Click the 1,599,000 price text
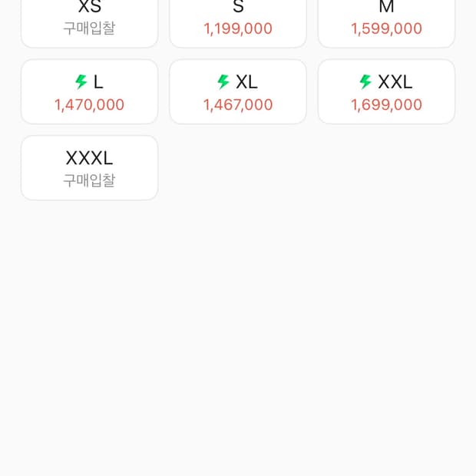Image resolution: width=476 pixels, height=476 pixels. click(x=386, y=28)
